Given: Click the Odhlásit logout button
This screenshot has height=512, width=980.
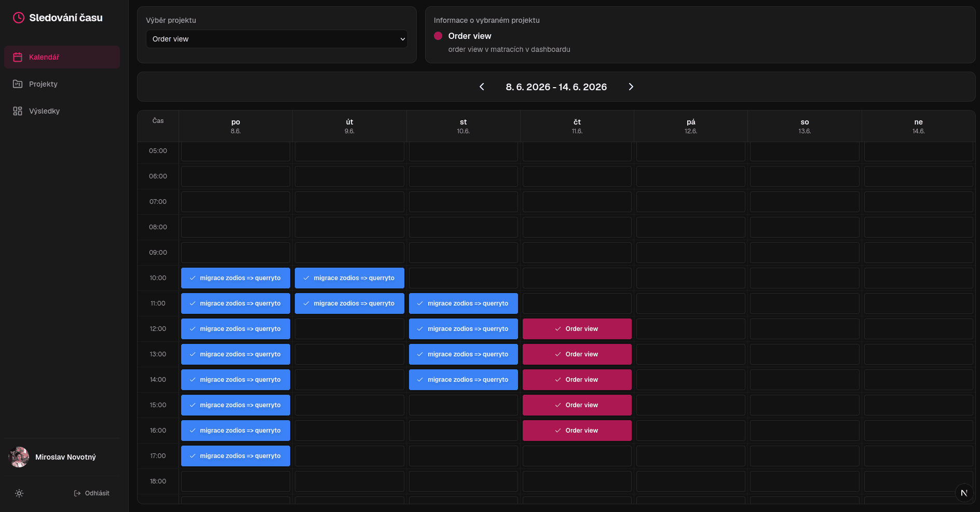Looking at the screenshot, I should [x=91, y=493].
